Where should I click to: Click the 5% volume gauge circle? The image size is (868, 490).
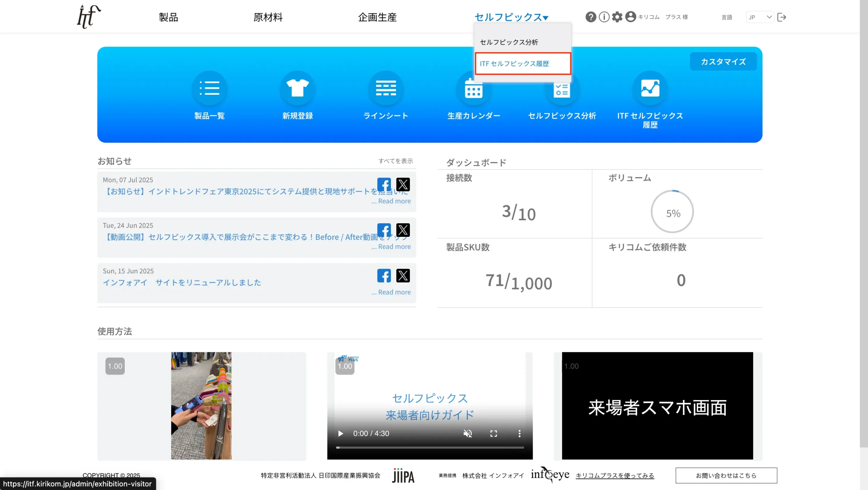[672, 212]
